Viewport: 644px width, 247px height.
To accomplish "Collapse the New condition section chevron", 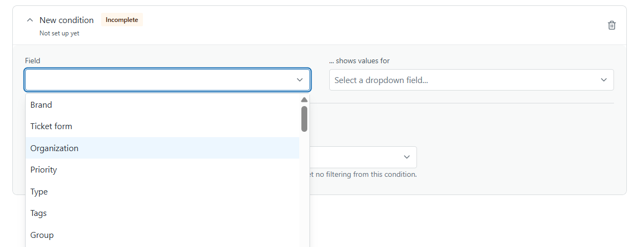I will tap(29, 20).
